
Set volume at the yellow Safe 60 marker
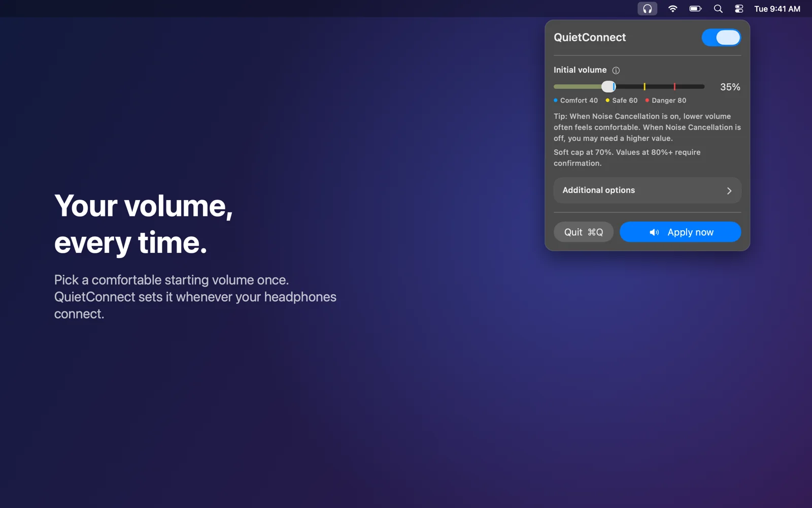point(645,86)
